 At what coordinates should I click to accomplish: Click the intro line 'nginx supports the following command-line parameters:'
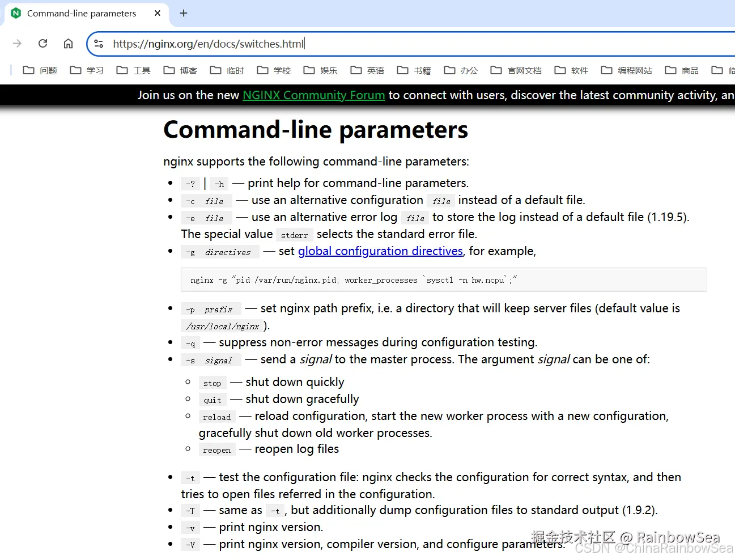coord(316,162)
